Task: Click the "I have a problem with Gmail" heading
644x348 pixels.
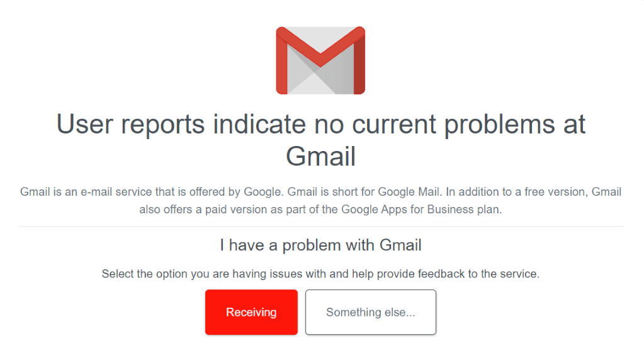Action: point(321,245)
